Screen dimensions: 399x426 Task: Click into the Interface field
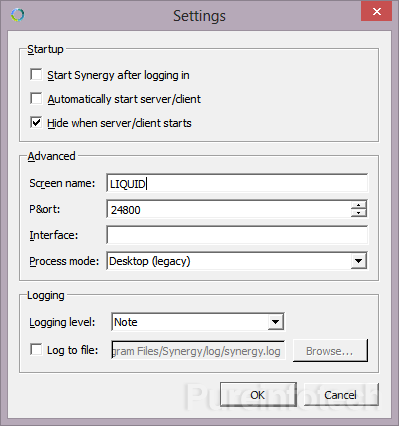click(x=237, y=235)
